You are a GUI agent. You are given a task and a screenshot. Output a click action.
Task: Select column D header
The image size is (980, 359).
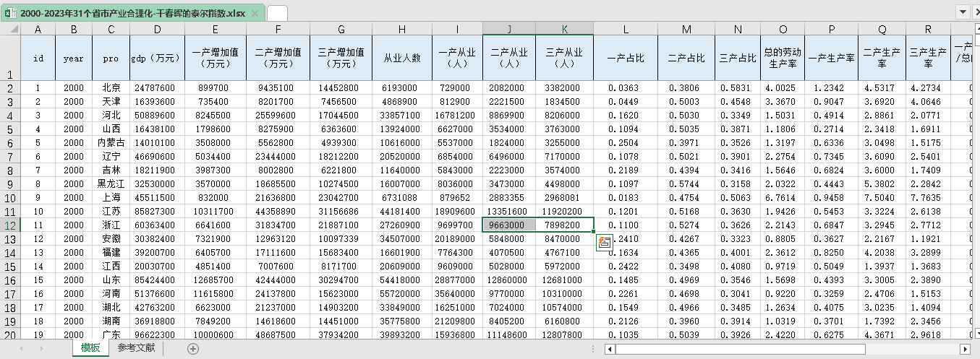click(x=158, y=28)
